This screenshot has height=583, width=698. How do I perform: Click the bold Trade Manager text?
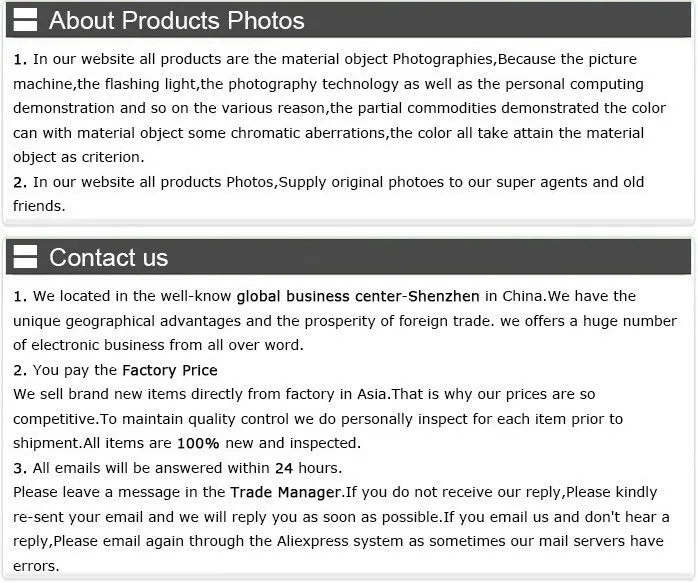[x=285, y=492]
